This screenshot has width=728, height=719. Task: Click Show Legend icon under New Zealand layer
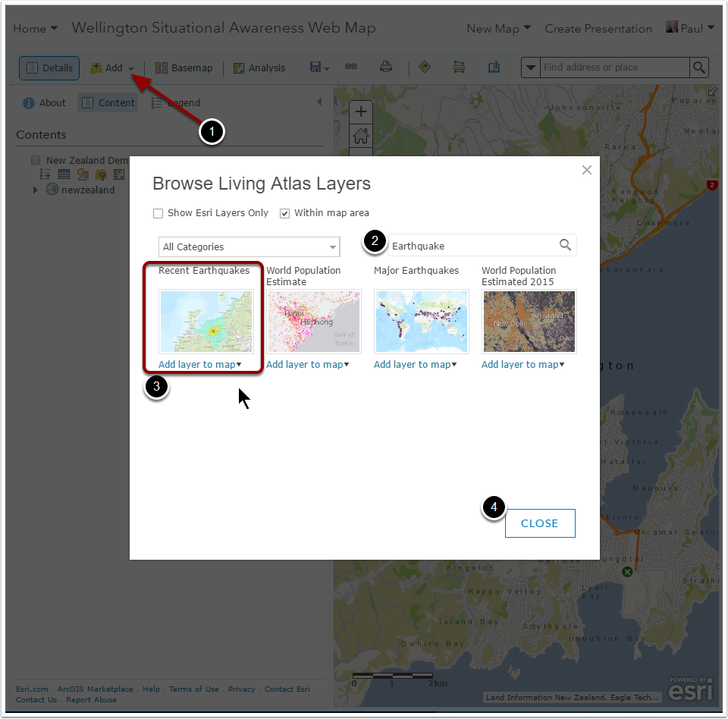pyautogui.click(x=45, y=174)
